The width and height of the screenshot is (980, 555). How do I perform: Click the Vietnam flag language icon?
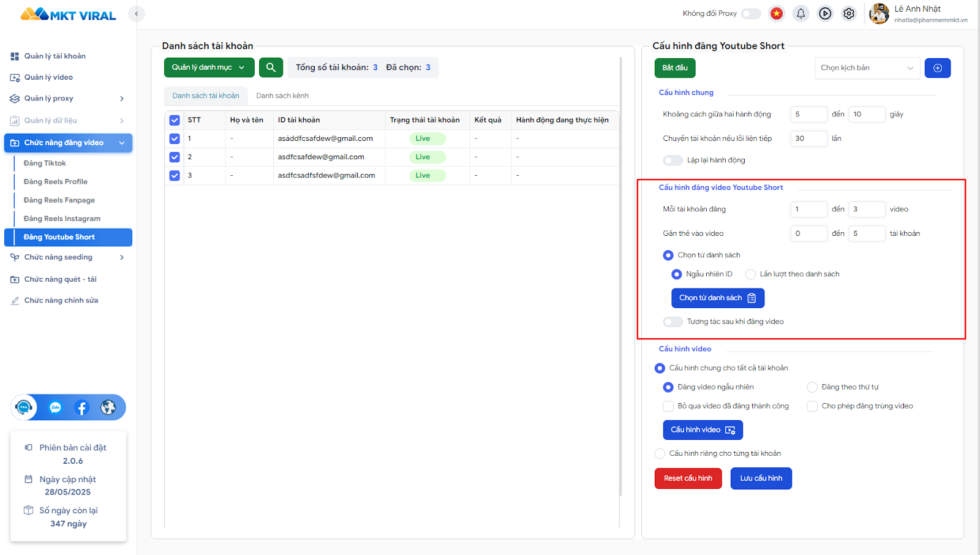pos(777,13)
